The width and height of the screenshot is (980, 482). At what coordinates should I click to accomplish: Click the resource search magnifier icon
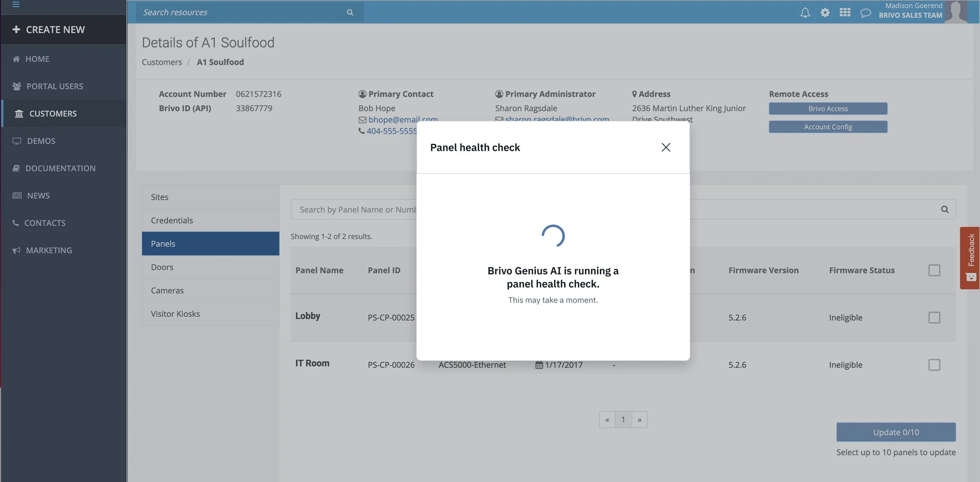(x=350, y=13)
